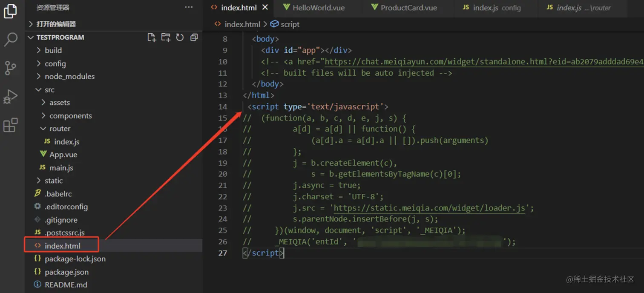Follow the chat.meiqiayun.com link on line 10
This screenshot has width=644, height=293.
pyautogui.click(x=484, y=62)
